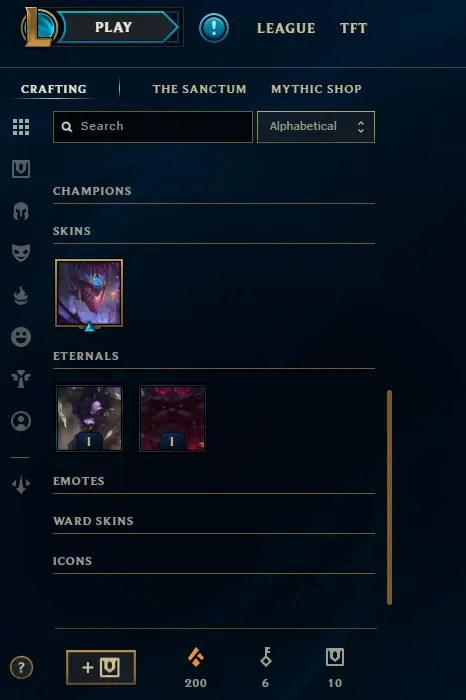
Task: Collapse the Eternals section header
Action: 86,356
